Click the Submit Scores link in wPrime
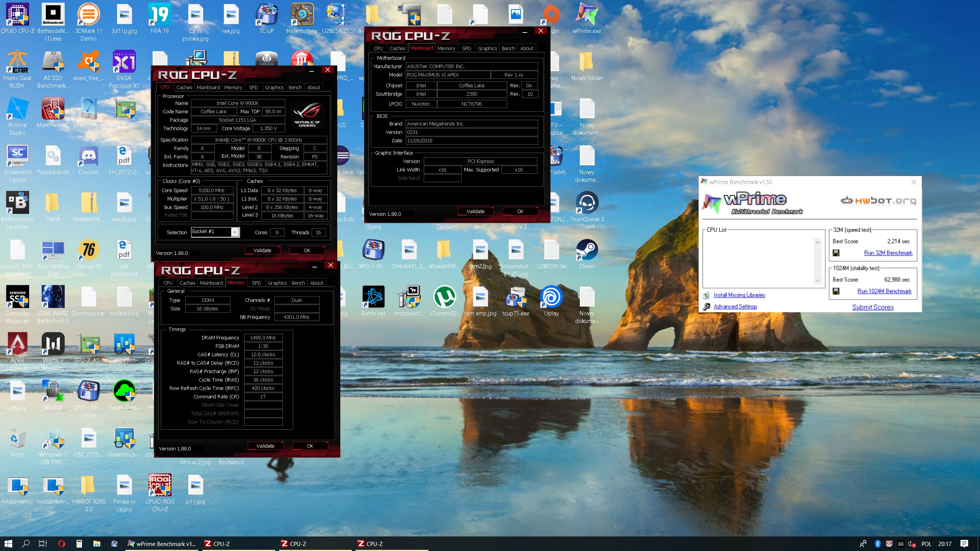 point(873,307)
